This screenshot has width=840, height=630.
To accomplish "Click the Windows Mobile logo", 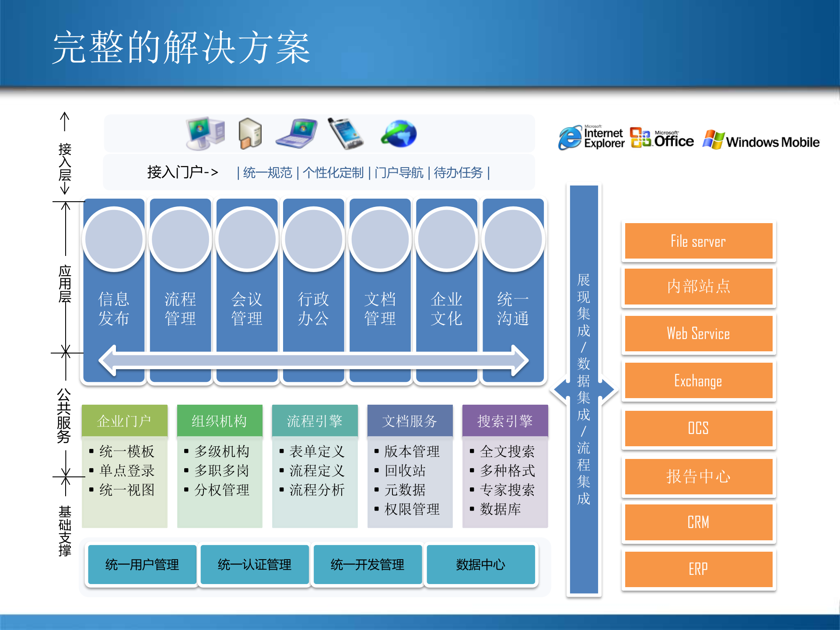I will point(761,139).
